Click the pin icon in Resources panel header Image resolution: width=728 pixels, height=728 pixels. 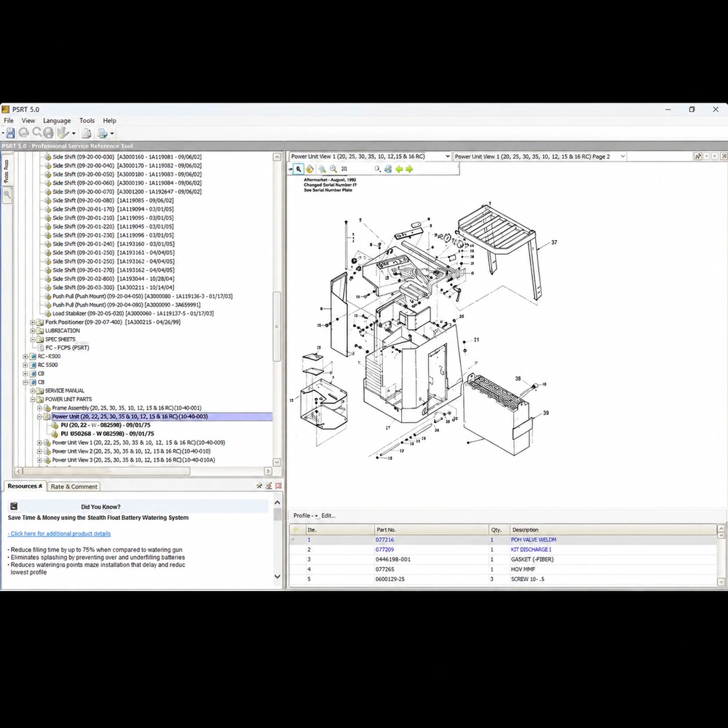259,486
